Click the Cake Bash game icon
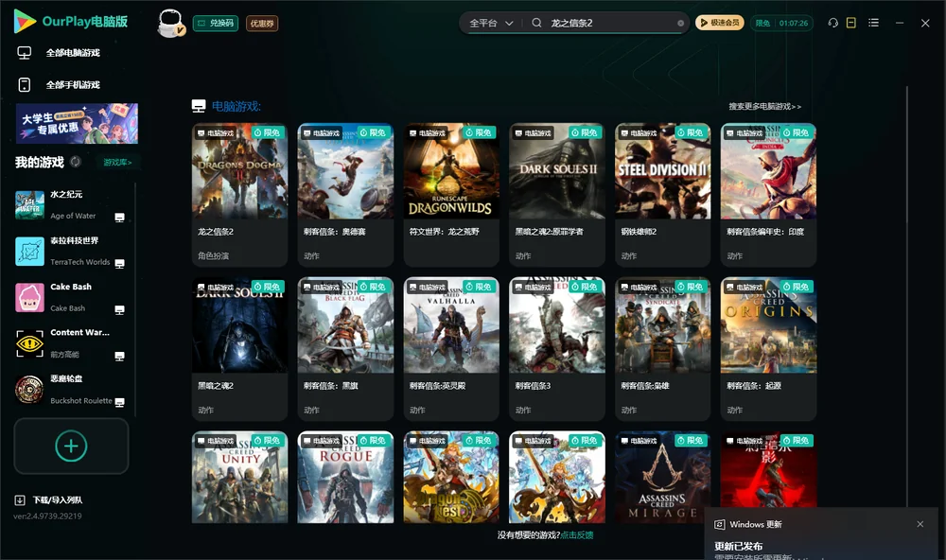946x560 pixels. (x=29, y=297)
